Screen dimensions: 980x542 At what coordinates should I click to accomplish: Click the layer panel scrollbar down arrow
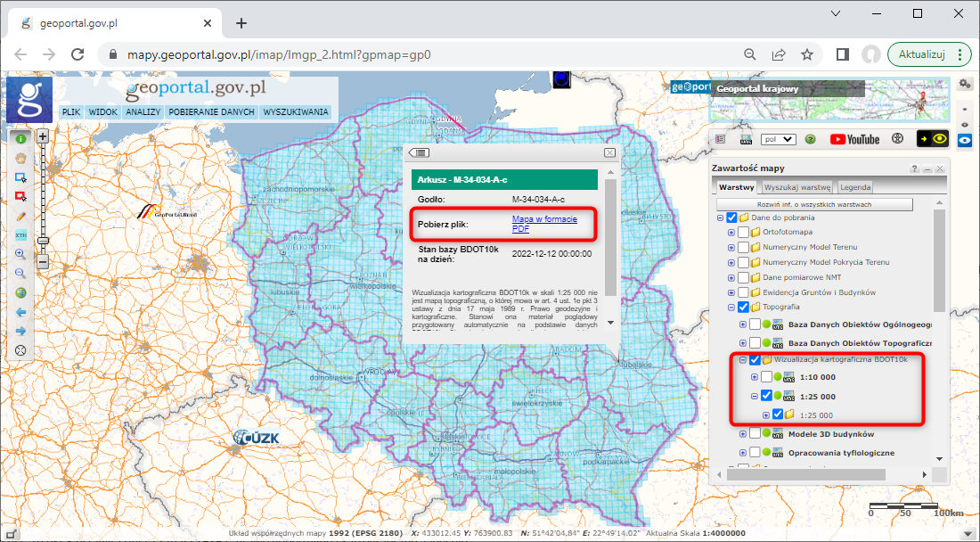939,458
